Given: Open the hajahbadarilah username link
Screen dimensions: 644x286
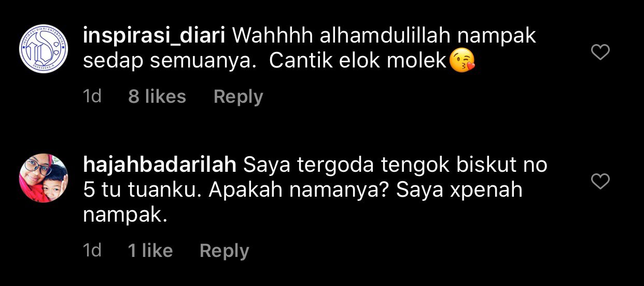Looking at the screenshot, I should [160, 165].
